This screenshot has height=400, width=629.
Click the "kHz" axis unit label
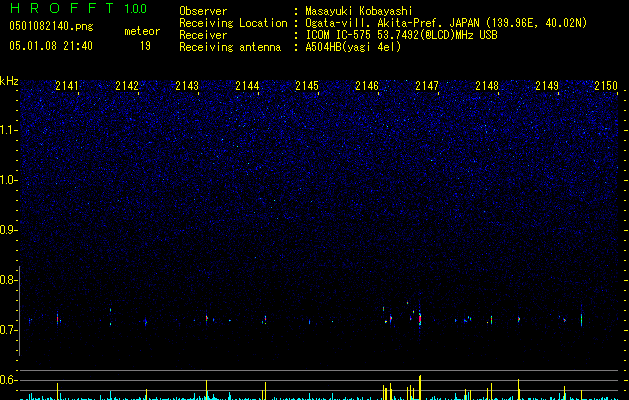[x=9, y=81]
